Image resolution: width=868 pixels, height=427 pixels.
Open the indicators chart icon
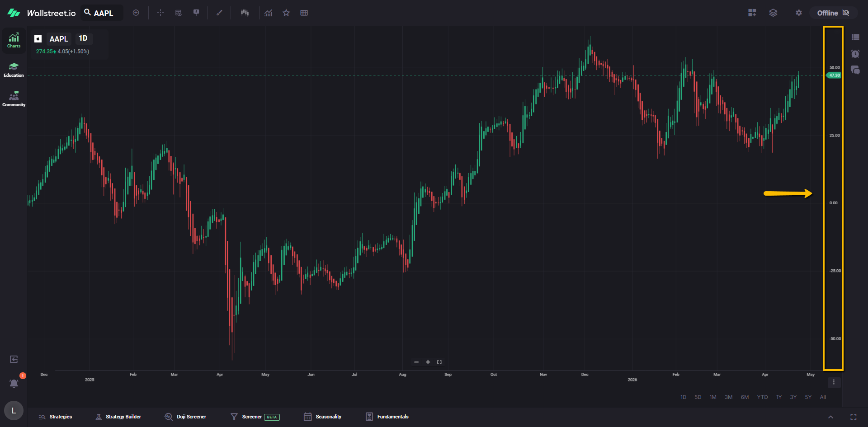269,13
